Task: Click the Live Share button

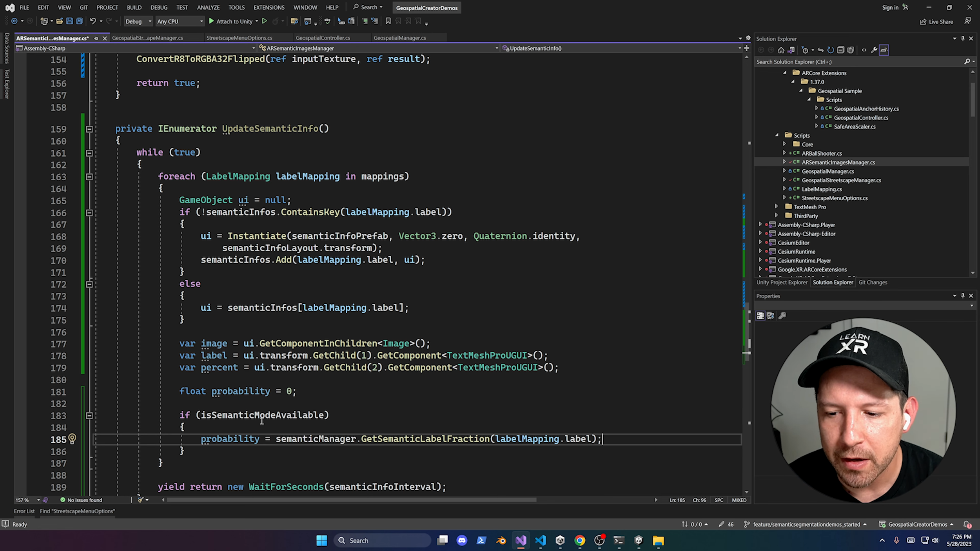Action: click(936, 22)
